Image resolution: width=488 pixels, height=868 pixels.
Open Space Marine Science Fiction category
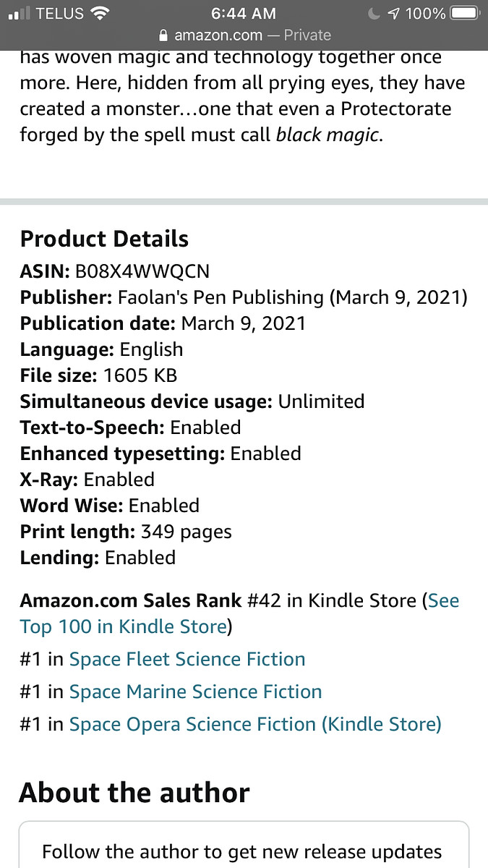(195, 692)
